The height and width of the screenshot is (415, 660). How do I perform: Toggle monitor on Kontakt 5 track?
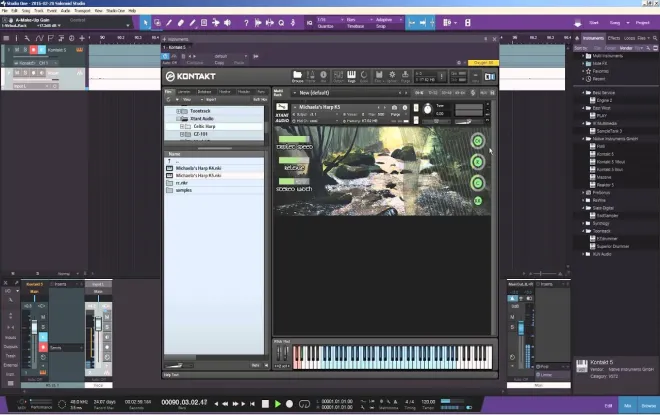tap(42, 50)
